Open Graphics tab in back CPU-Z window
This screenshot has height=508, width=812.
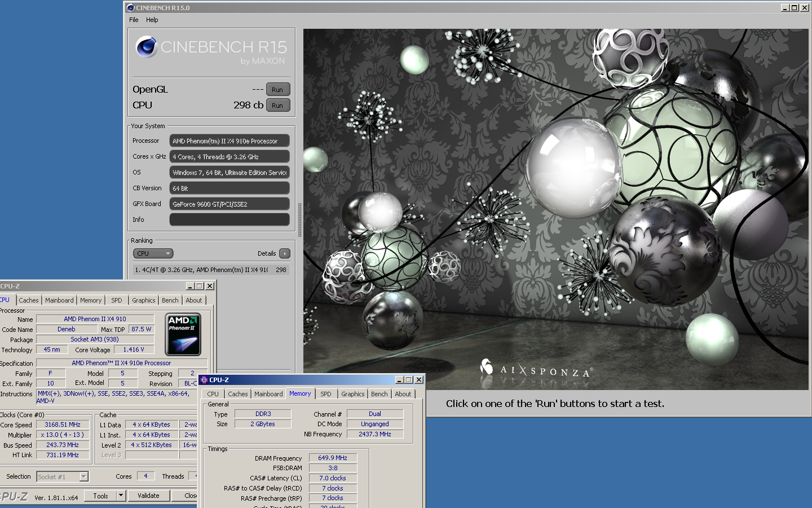(144, 300)
